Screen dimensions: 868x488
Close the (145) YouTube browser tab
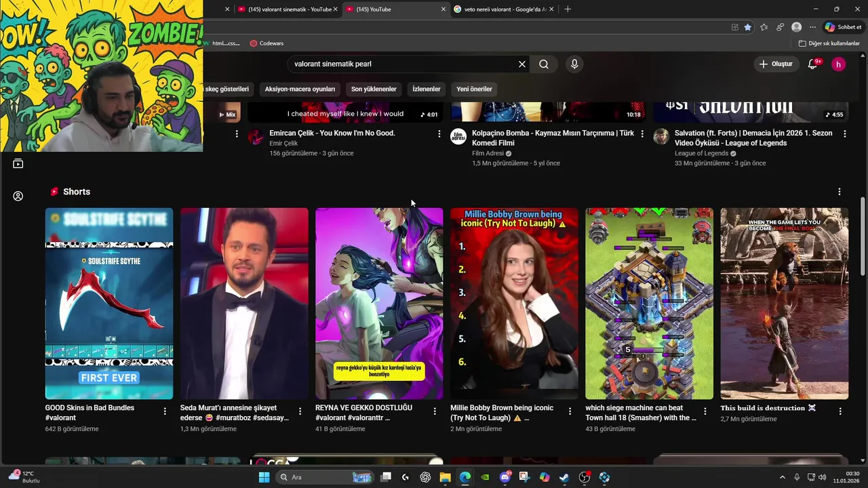click(x=443, y=9)
